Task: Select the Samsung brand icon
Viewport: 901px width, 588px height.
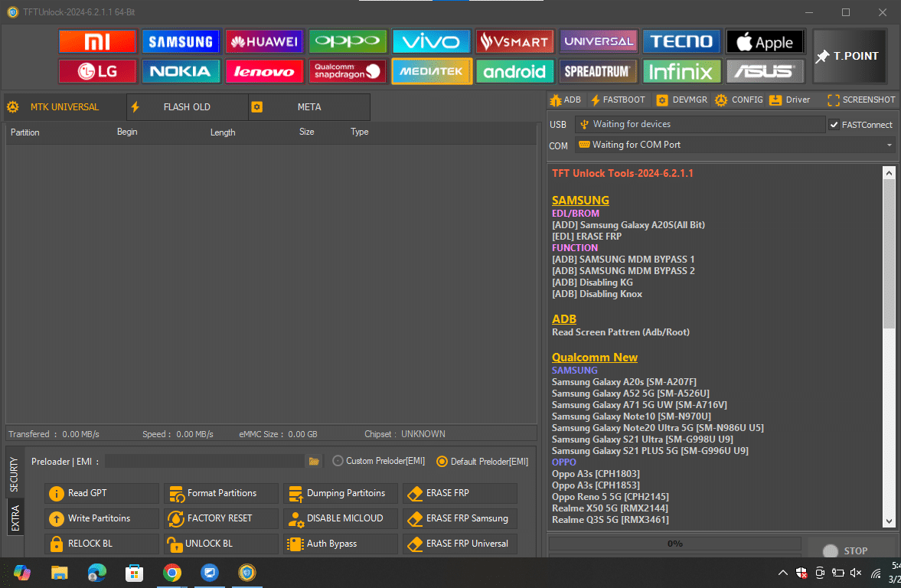Action: coord(181,41)
